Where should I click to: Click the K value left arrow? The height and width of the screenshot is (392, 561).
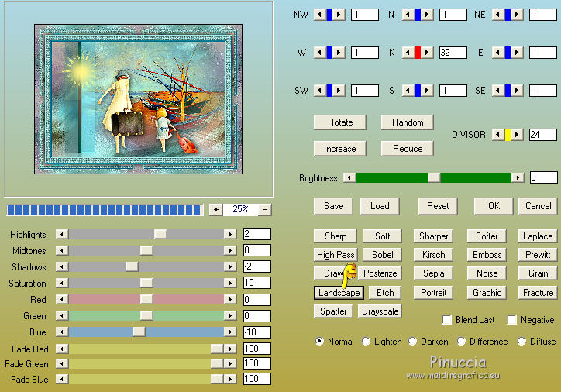click(408, 53)
